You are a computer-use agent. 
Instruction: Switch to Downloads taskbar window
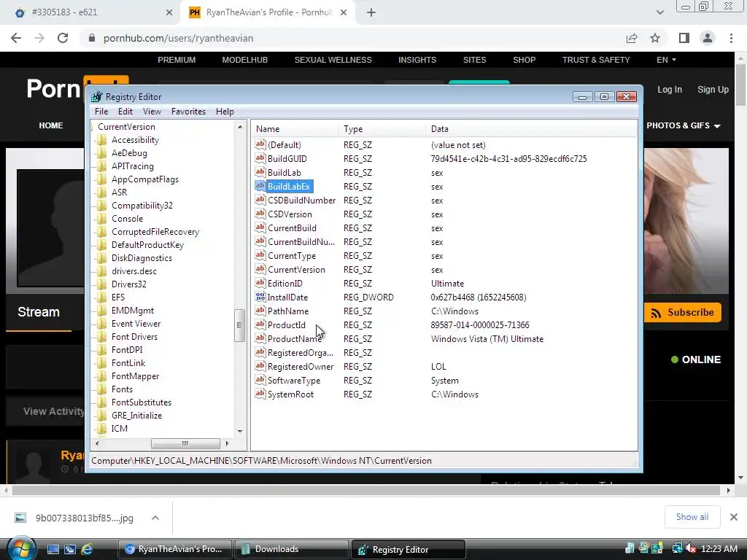[290, 549]
